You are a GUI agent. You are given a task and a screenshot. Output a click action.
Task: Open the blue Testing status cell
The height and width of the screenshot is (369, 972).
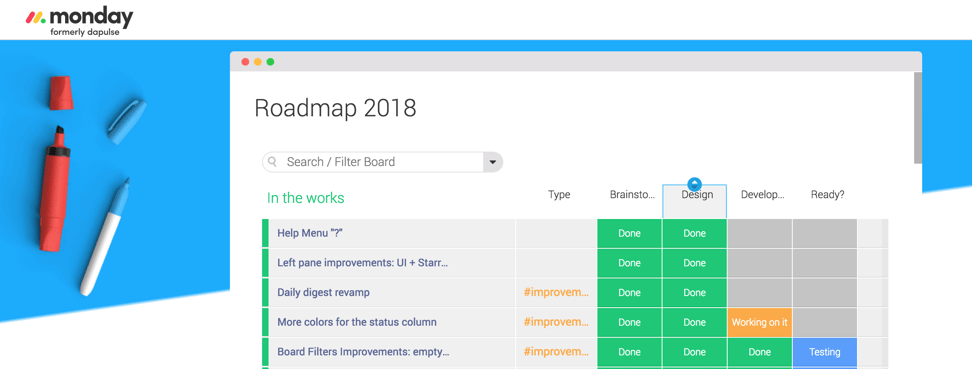tap(824, 352)
